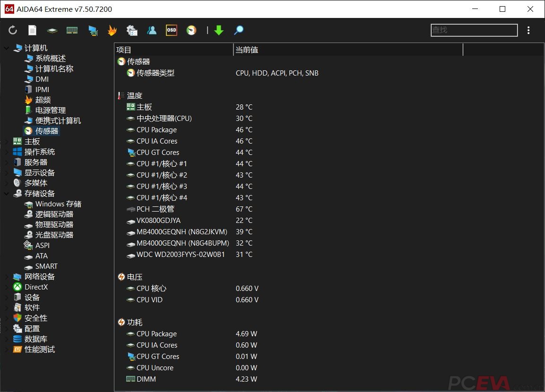Screen dimensions: 545x392
Task: Toggle the OSD panel icon
Action: pos(172,30)
